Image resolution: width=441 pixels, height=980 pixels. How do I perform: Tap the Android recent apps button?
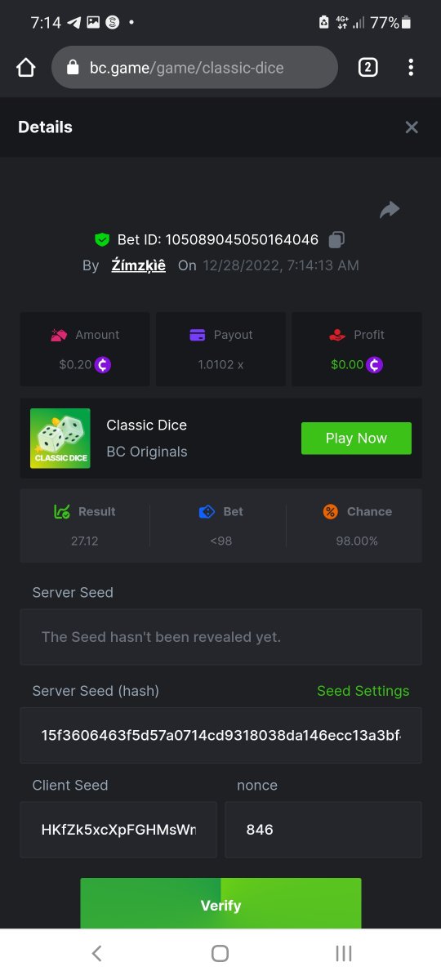tap(344, 953)
